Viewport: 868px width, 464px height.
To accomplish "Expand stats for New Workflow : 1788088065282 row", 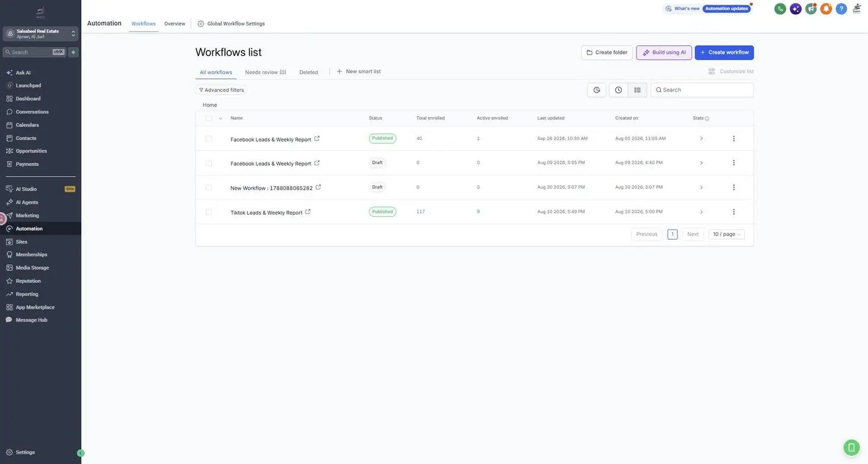I will tap(702, 187).
